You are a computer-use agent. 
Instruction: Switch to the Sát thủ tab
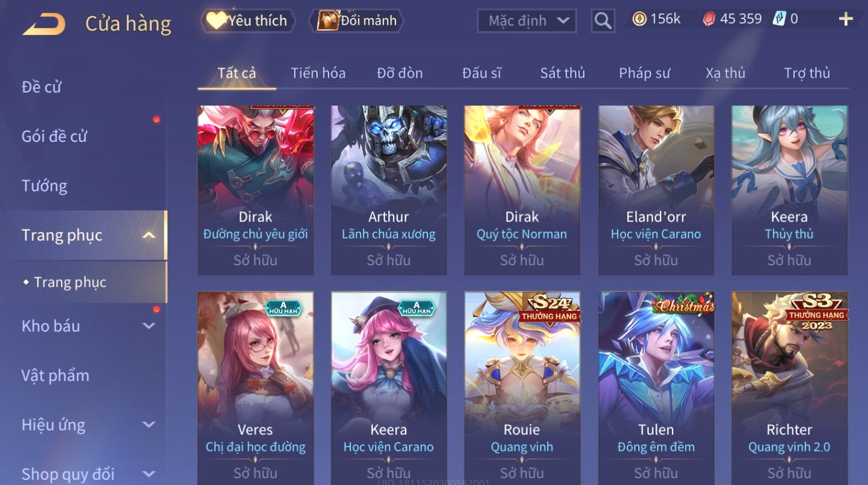[562, 73]
